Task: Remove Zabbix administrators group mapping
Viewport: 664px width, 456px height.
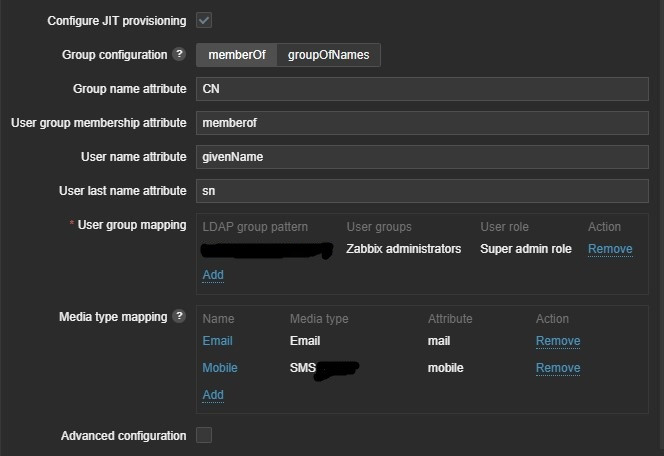Action: (609, 249)
